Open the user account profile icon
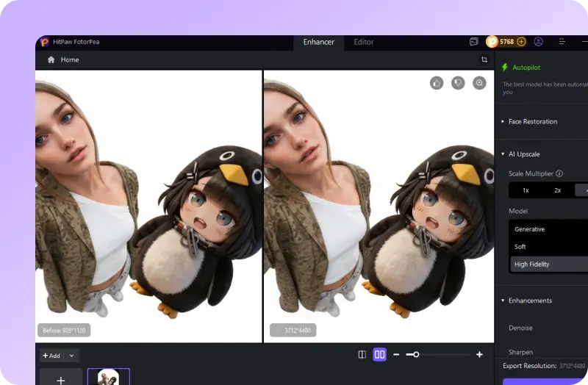Viewport: 588px width, 385px height. 539,42
